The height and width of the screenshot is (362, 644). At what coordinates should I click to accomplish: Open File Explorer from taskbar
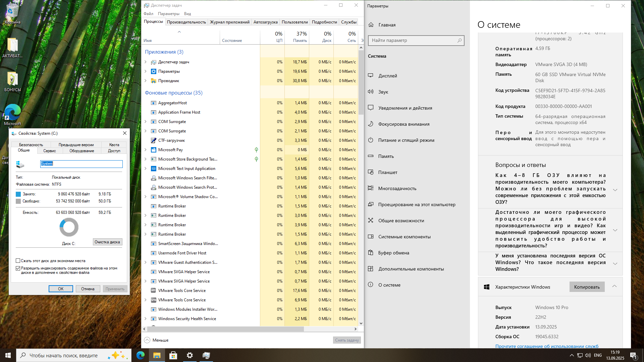157,355
